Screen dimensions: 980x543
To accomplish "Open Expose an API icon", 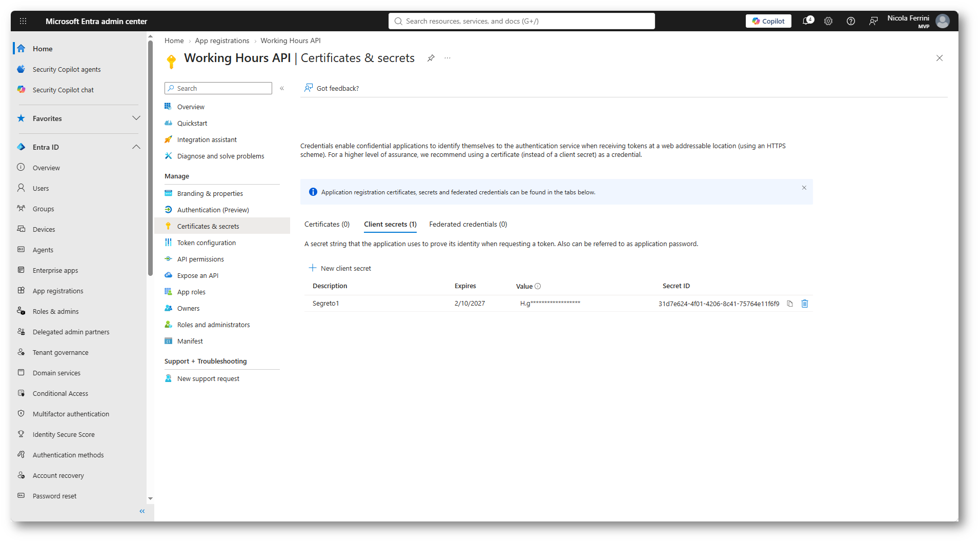I will [x=168, y=275].
